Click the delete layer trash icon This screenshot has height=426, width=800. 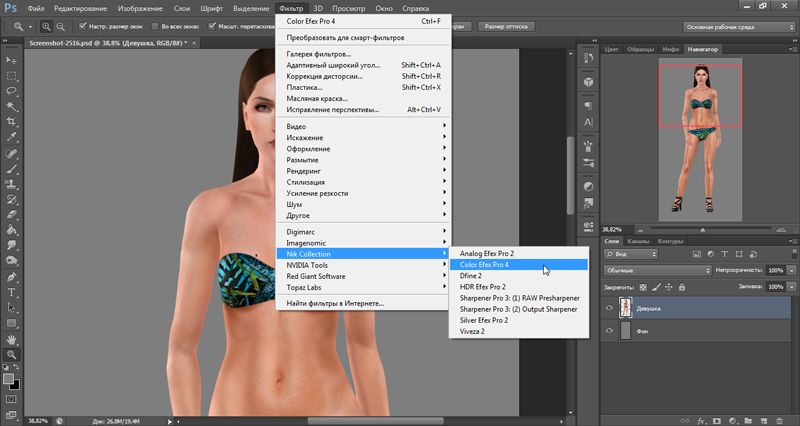click(780, 421)
